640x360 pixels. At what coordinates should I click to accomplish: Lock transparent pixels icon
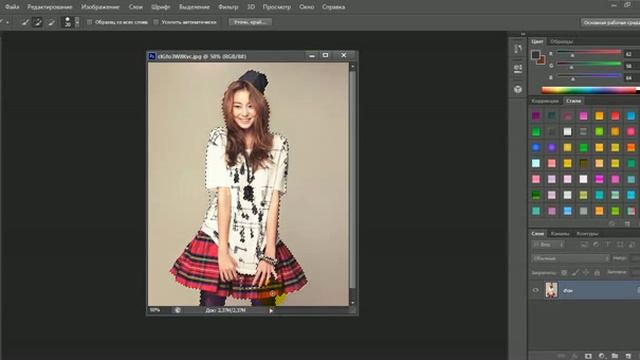(x=564, y=272)
